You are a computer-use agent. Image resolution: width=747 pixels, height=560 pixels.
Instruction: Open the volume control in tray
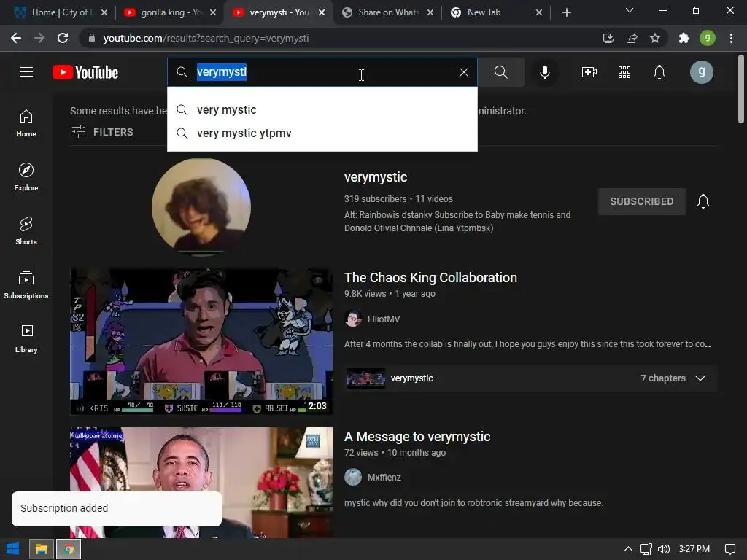tap(663, 549)
